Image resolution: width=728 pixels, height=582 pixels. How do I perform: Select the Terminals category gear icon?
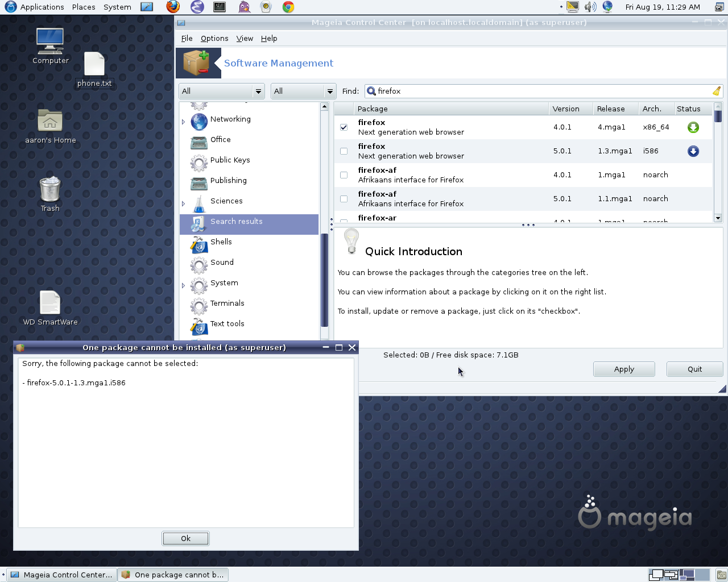pos(199,306)
